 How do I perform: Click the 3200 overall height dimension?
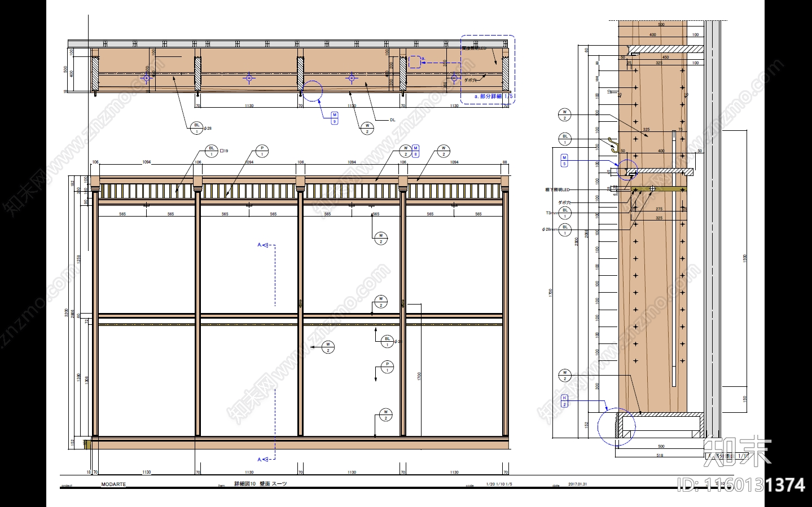click(x=67, y=312)
